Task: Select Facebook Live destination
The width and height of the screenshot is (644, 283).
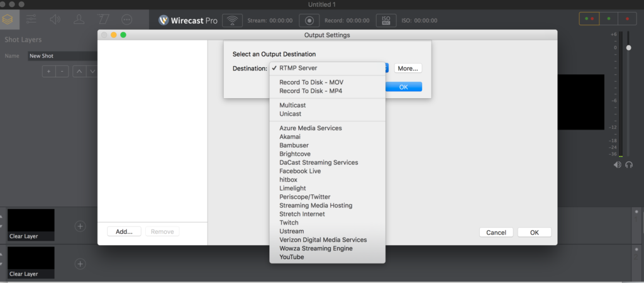Action: click(x=327, y=171)
